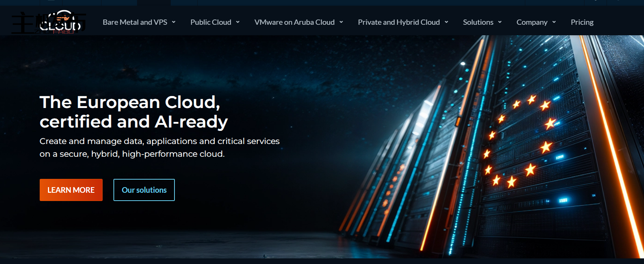
Task: Click the hero subtitle about secure hybrid cloud
Action: click(x=160, y=147)
